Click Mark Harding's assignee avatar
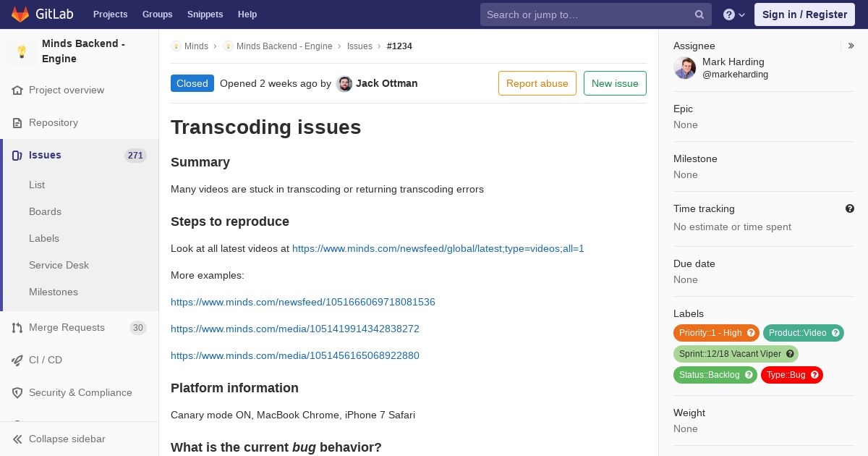The height and width of the screenshot is (456, 868). 685,68
